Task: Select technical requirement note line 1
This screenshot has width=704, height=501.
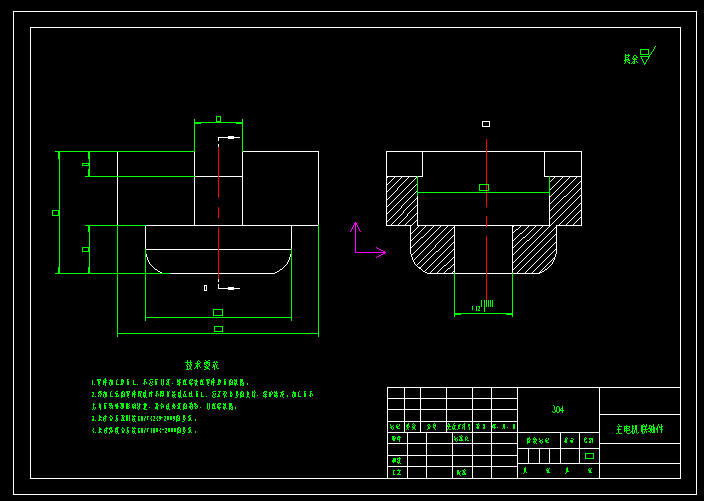Action: 170,382
